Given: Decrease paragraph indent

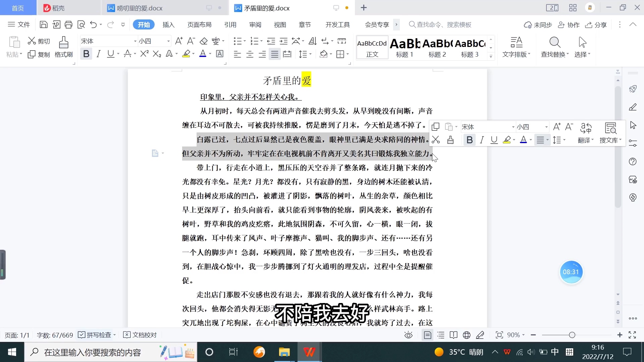Looking at the screenshot, I should pos(271,41).
